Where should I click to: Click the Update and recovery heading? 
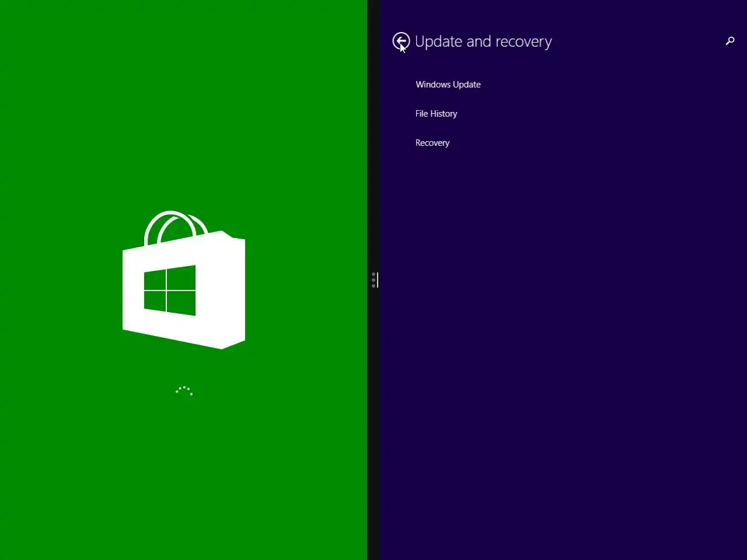tap(483, 41)
